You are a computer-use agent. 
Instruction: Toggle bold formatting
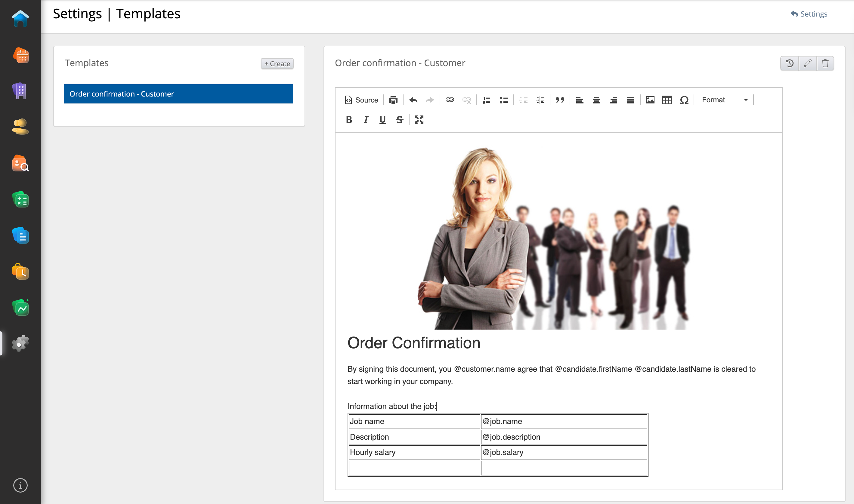[x=349, y=120]
